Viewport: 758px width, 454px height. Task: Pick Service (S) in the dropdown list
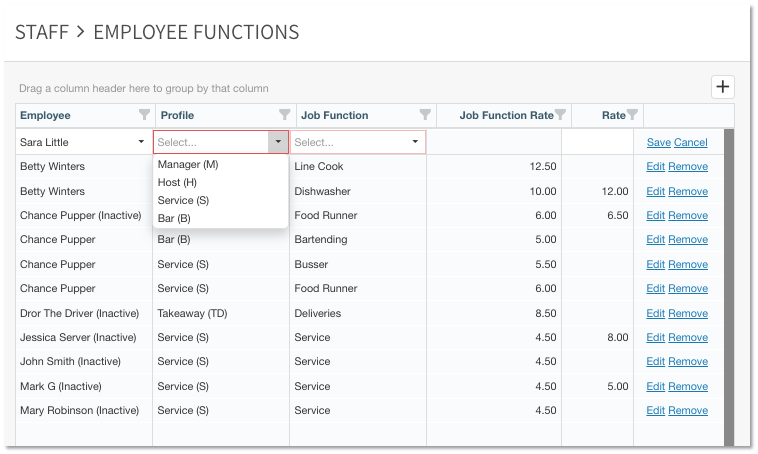click(182, 200)
